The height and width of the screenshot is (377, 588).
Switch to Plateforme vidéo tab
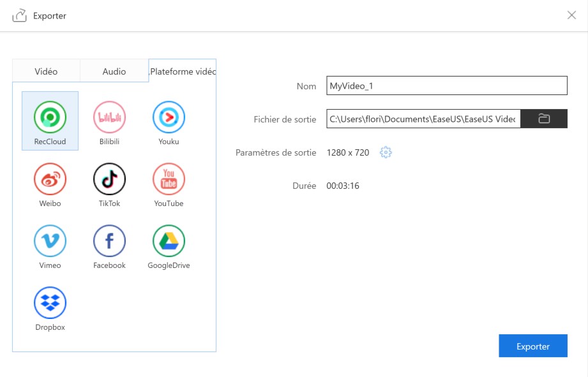coord(183,71)
